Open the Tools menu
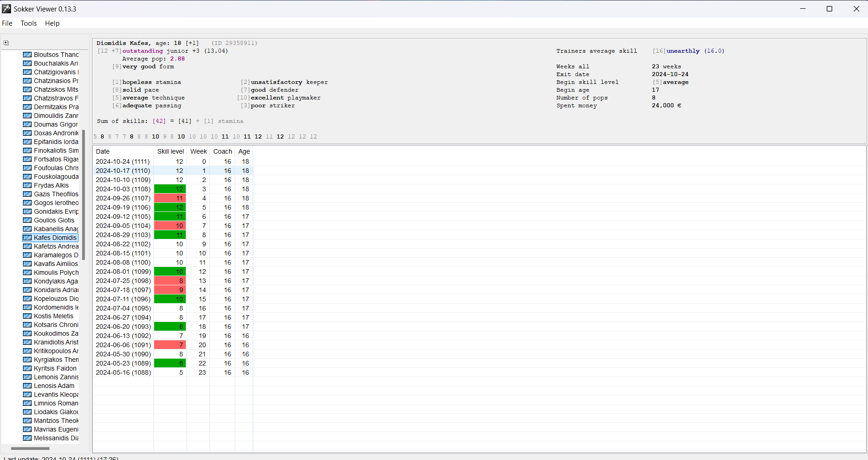 coord(28,23)
